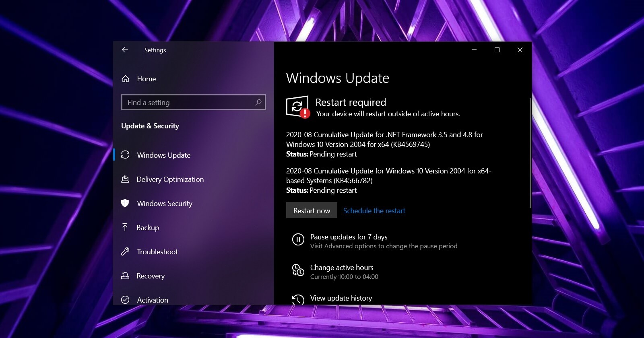Open View update history option
Viewport: 644px width, 338px height.
click(x=341, y=298)
